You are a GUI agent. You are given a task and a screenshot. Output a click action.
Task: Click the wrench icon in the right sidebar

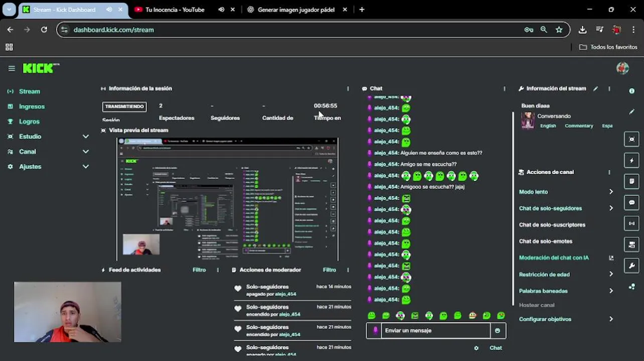631,266
